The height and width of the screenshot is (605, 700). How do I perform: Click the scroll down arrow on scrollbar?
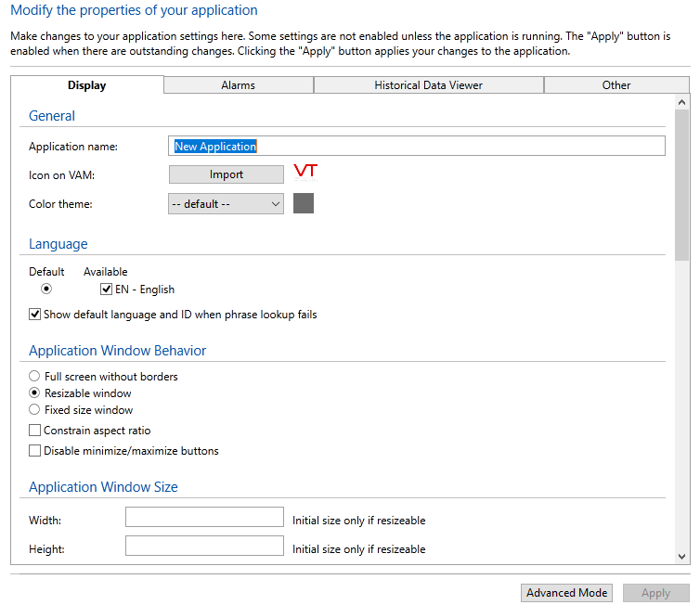pos(682,557)
